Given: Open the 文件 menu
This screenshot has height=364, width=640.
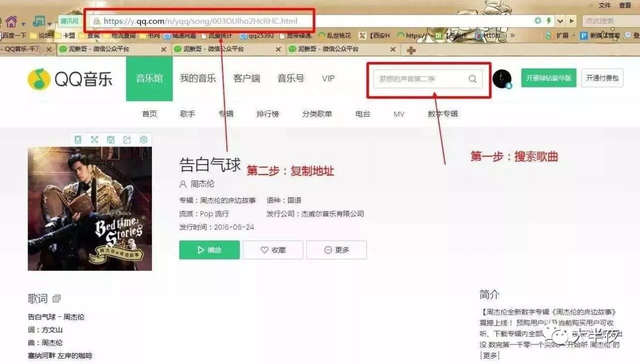Looking at the screenshot, I should (x=604, y=5).
